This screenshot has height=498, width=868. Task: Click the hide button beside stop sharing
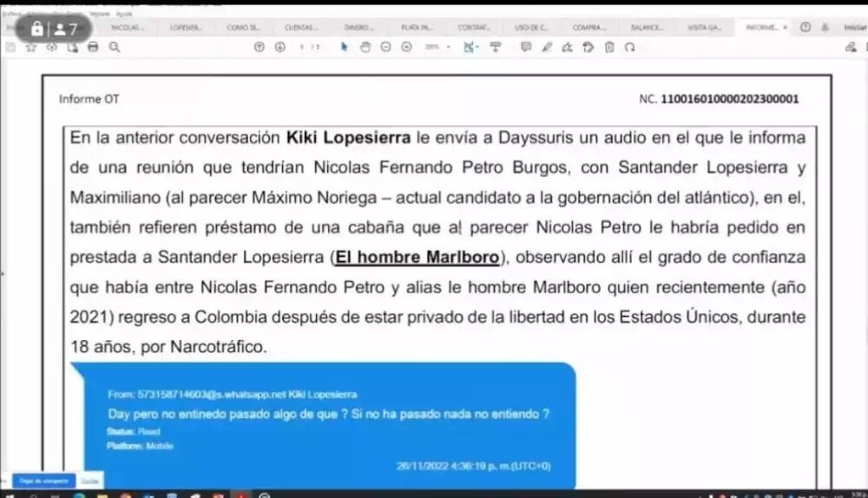tap(89, 481)
